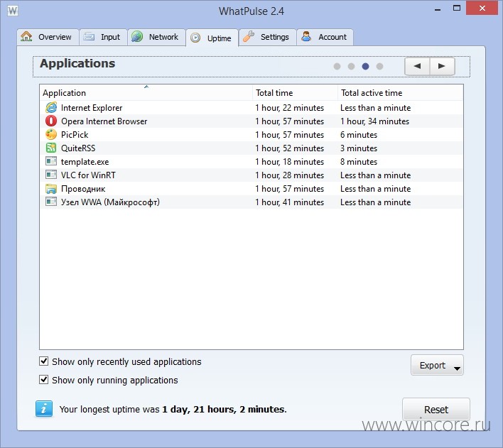This screenshot has width=503, height=448.
Task: Sort by Total time column header
Action: click(x=295, y=93)
